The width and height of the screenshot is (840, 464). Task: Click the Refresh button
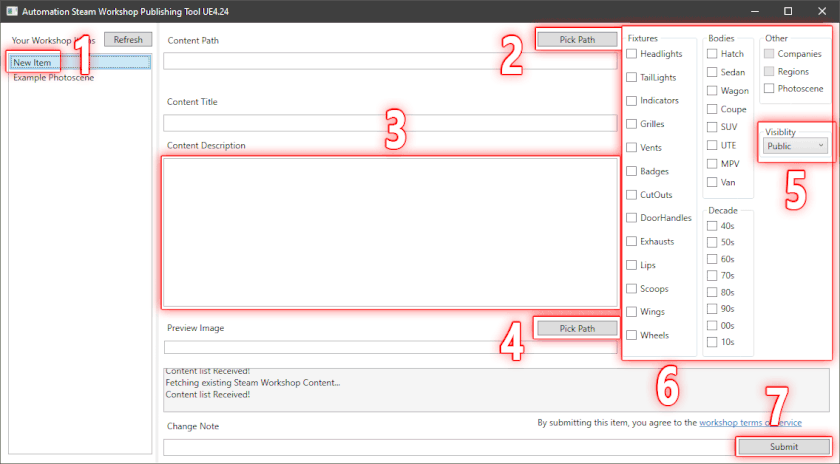pos(128,40)
